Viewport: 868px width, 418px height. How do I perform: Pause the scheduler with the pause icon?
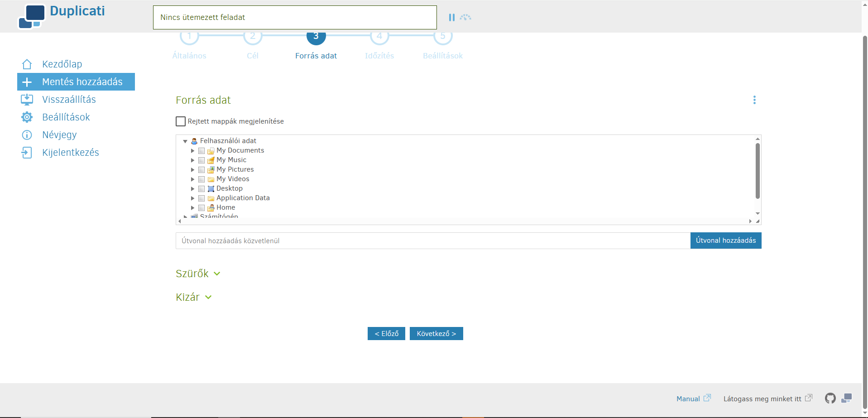[x=451, y=17]
